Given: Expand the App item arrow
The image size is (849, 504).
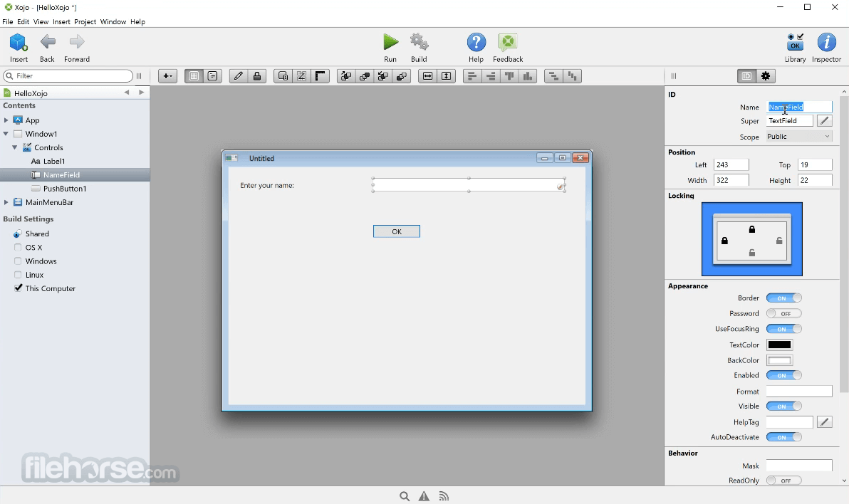Looking at the screenshot, I should [6, 120].
